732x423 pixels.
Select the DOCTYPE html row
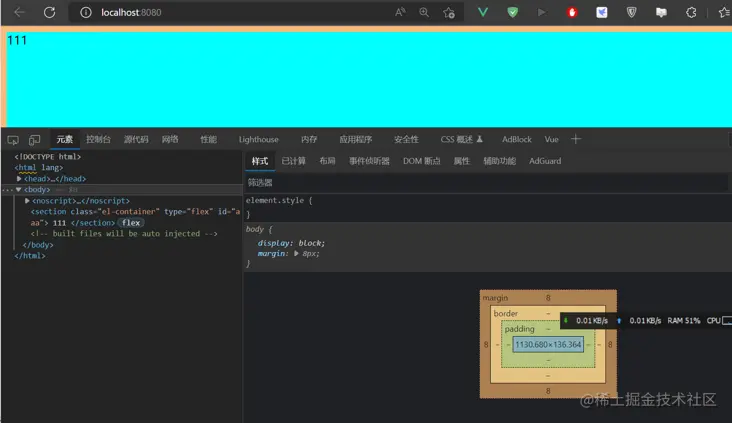[48, 156]
